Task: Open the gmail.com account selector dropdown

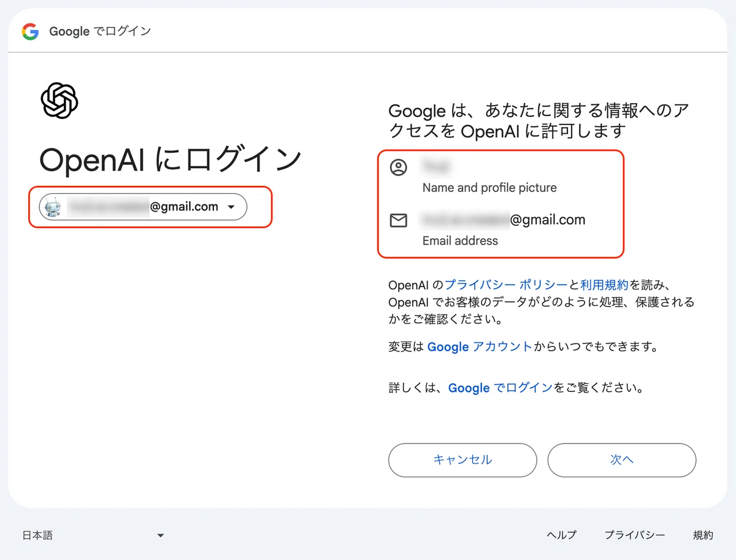Action: [143, 207]
